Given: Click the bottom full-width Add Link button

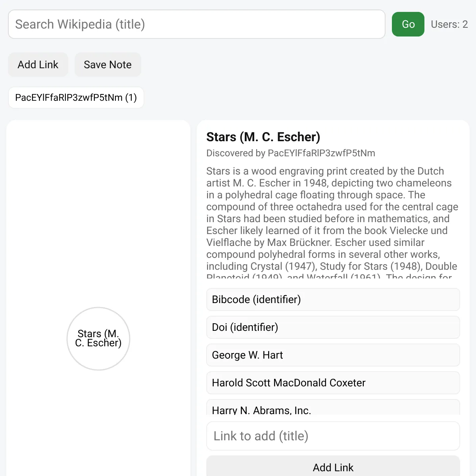Looking at the screenshot, I should [x=333, y=466].
